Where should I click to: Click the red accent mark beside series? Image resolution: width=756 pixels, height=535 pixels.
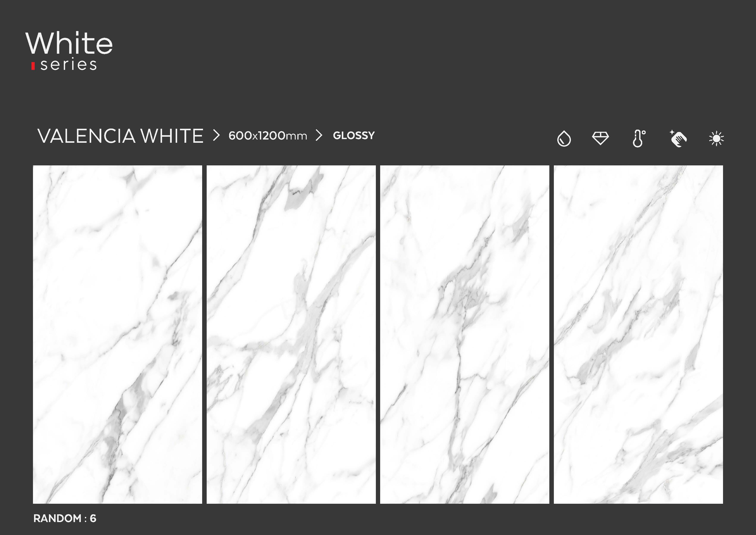point(33,66)
